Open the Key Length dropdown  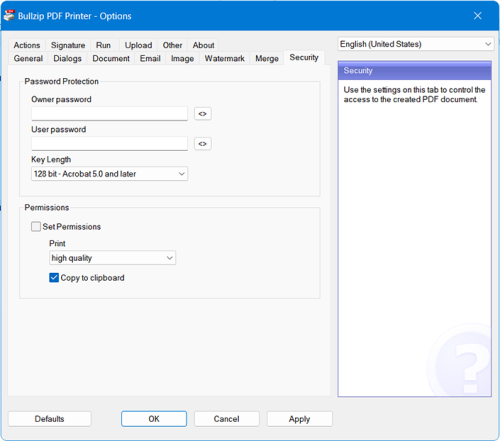point(109,174)
